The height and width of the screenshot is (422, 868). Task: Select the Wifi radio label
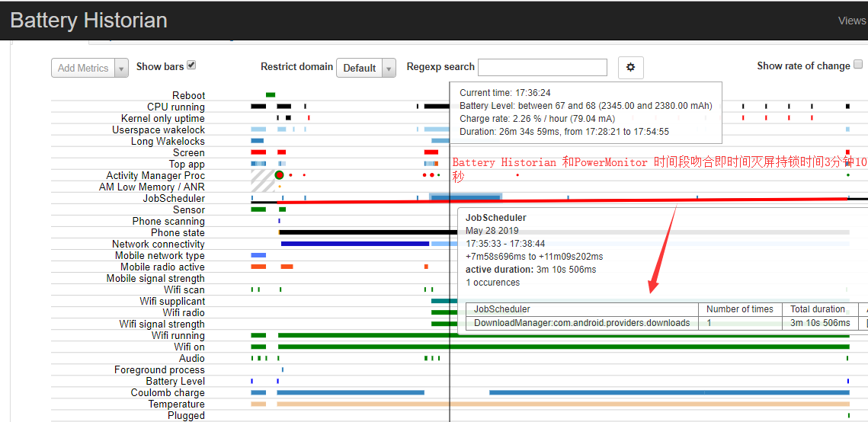(184, 312)
